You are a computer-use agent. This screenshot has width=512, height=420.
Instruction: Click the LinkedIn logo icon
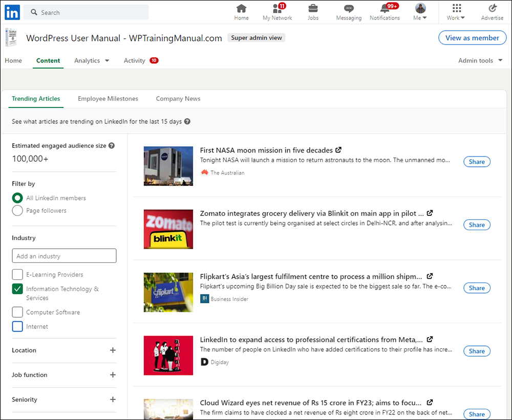pyautogui.click(x=12, y=12)
